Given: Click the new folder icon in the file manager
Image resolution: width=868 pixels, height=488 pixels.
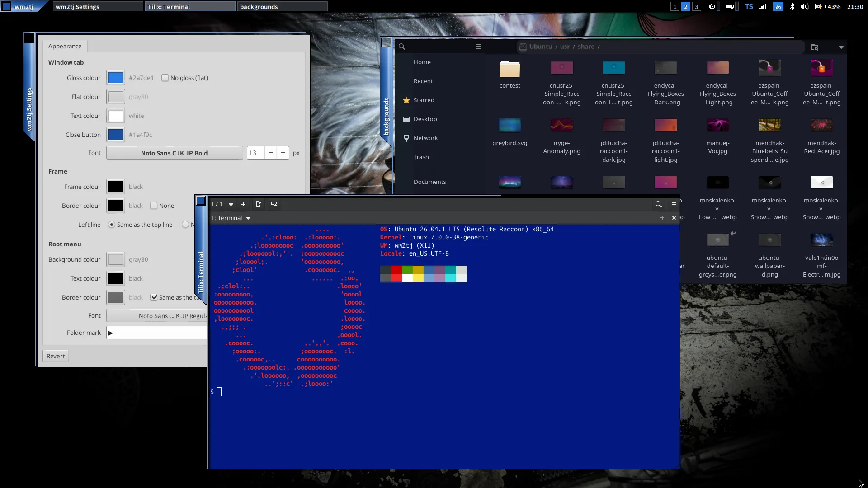Looking at the screenshot, I should (x=815, y=47).
